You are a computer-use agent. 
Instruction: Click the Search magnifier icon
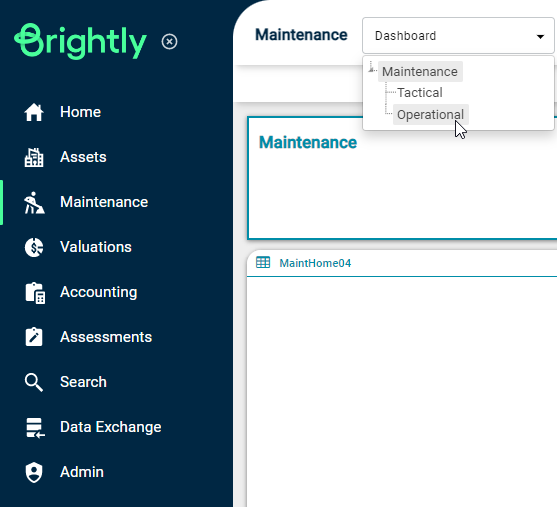[34, 382]
